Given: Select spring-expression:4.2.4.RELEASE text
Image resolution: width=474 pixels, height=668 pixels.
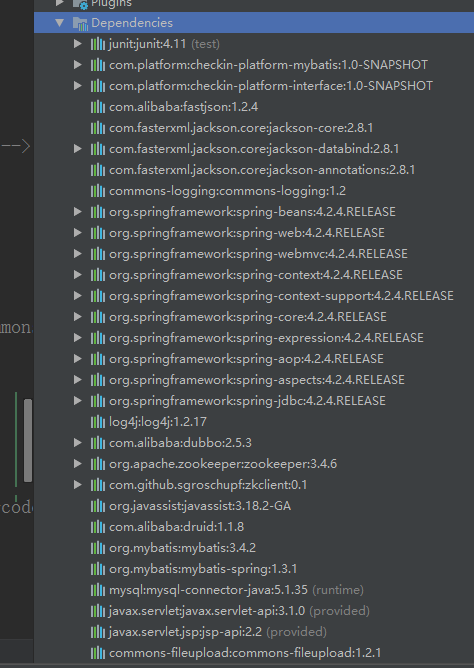Looking at the screenshot, I should (266, 338).
